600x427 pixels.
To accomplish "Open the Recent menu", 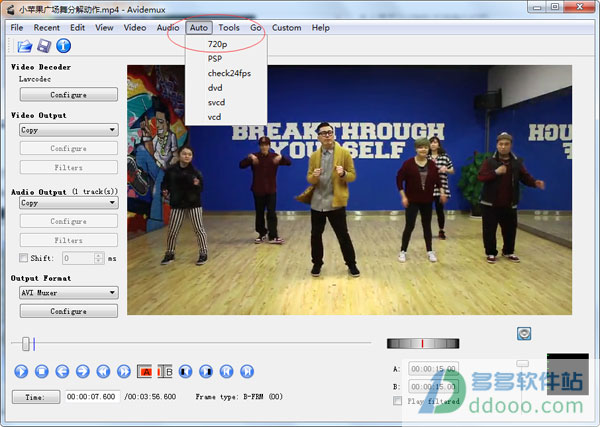I will [x=47, y=28].
